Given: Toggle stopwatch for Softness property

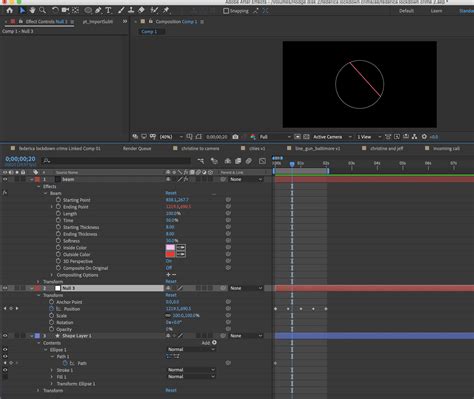Looking at the screenshot, I should point(58,241).
